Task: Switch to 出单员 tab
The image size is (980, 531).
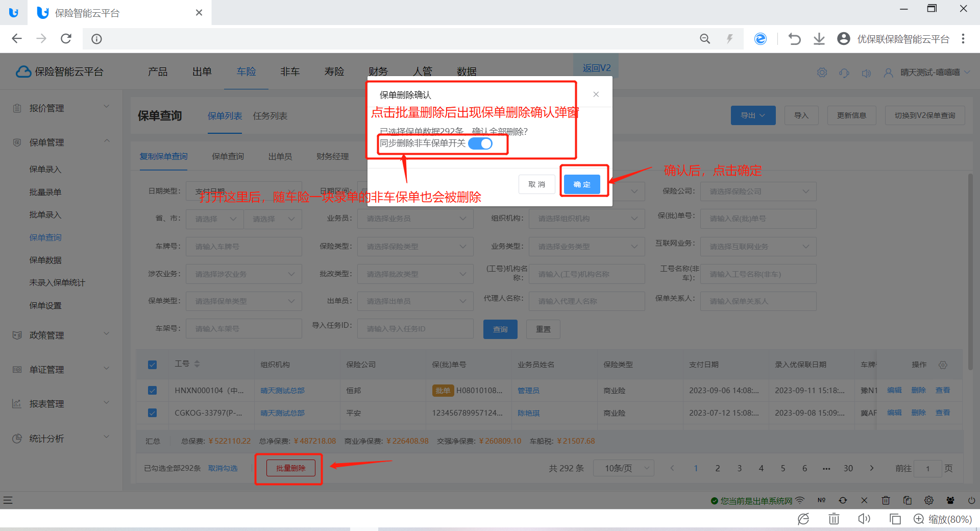Action: click(x=280, y=156)
